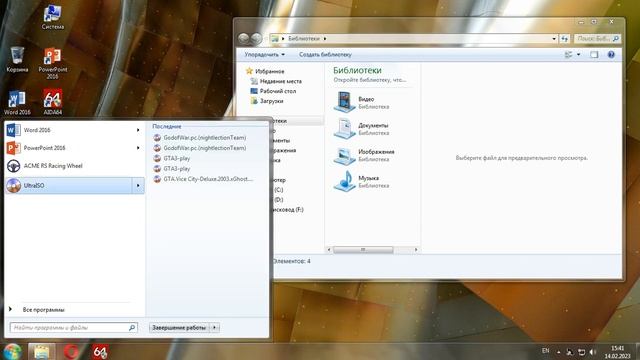Launch ACME RS Racing Wheel from Start menu
This screenshot has height=360, width=640.
click(74, 166)
